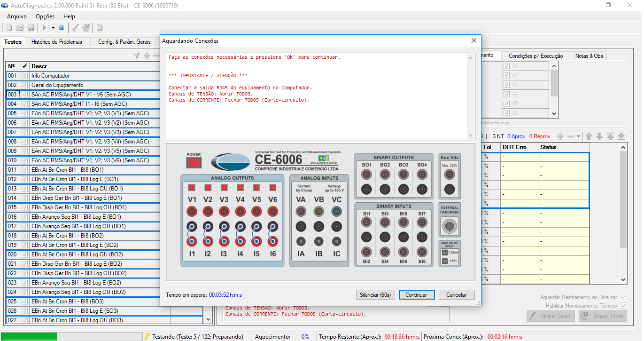Click scroll up arrow of V channel list
The image size is (644, 341).
tap(554, 66)
